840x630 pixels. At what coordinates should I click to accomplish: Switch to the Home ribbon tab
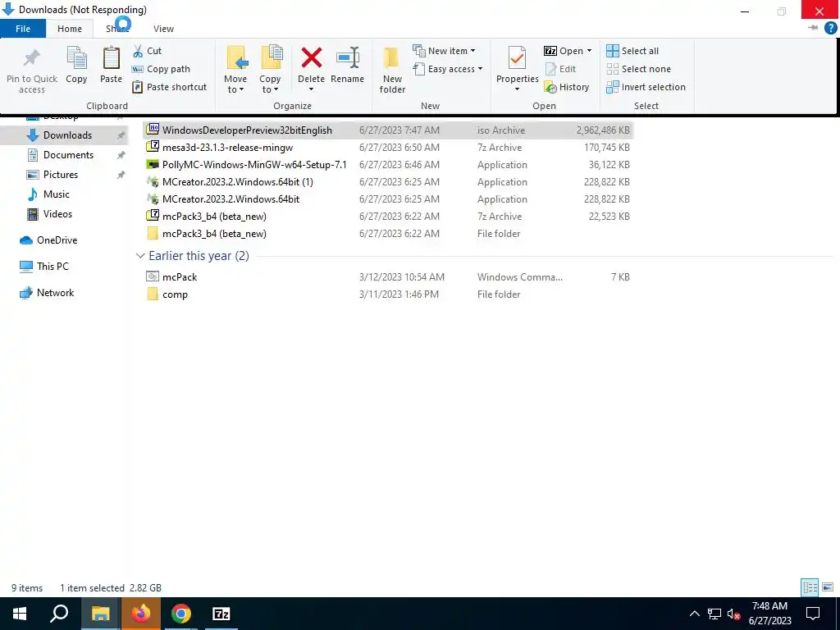[70, 29]
